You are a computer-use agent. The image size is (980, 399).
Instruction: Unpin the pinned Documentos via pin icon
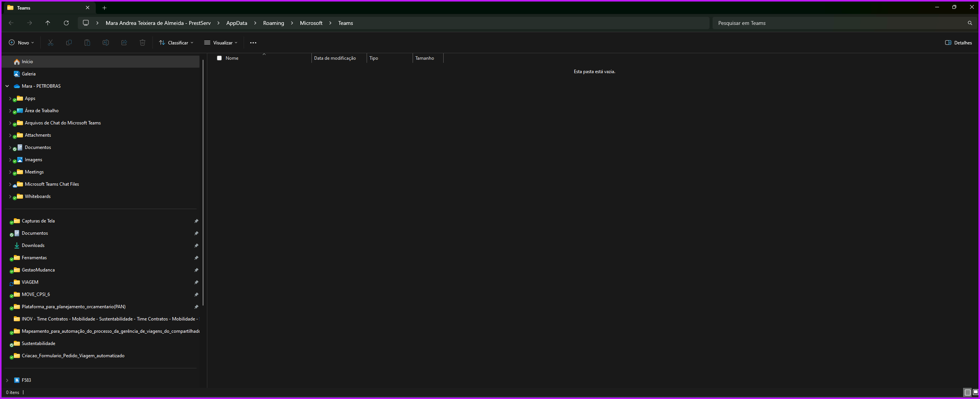tap(196, 233)
